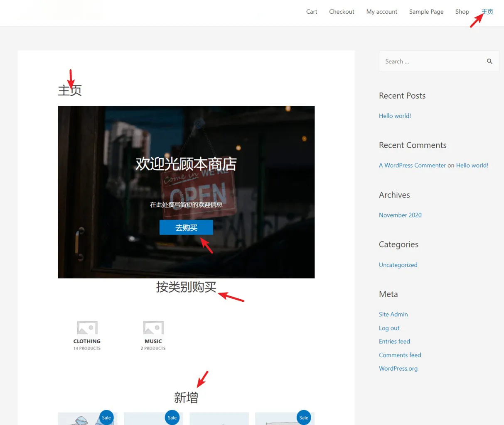
Task: Click the 14 PRODUCTS count text
Action: tap(87, 349)
